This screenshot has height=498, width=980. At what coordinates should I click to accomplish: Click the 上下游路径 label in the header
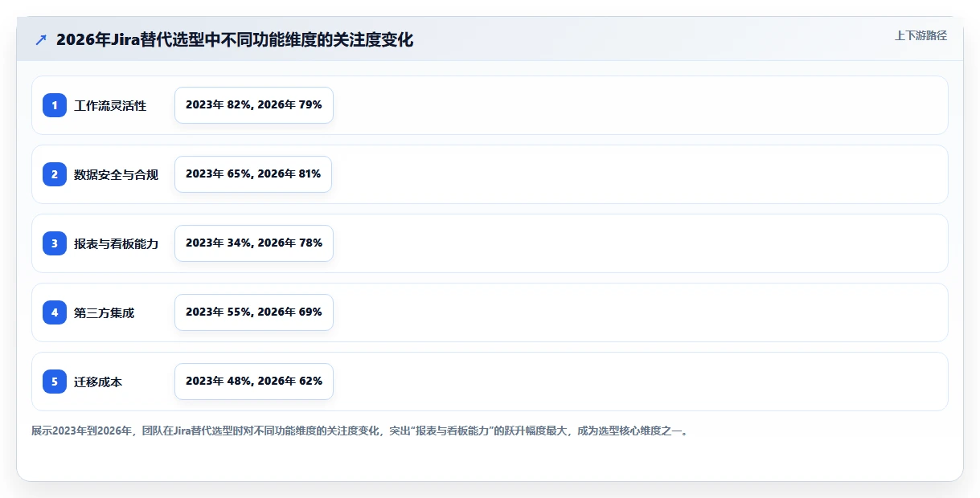click(921, 35)
